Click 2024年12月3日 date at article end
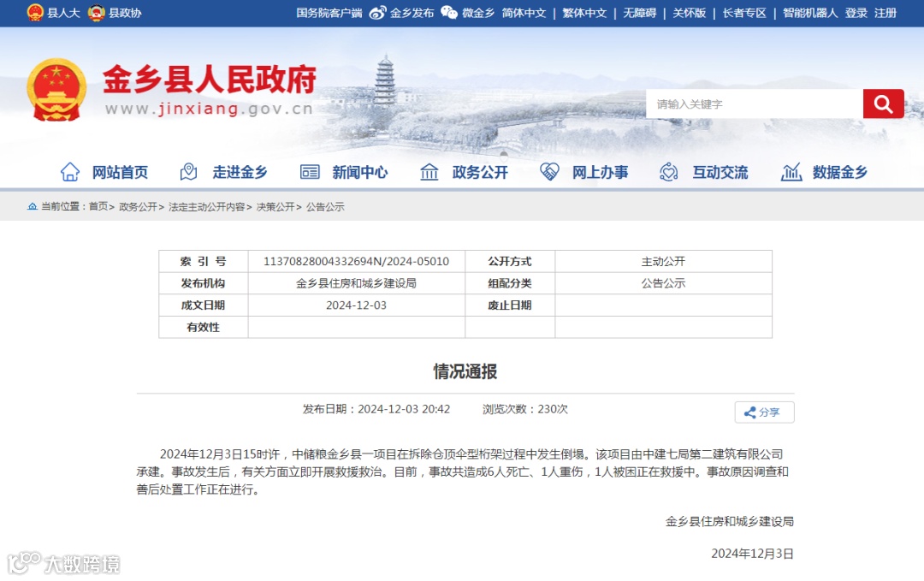This screenshot has height=581, width=924. tap(753, 554)
